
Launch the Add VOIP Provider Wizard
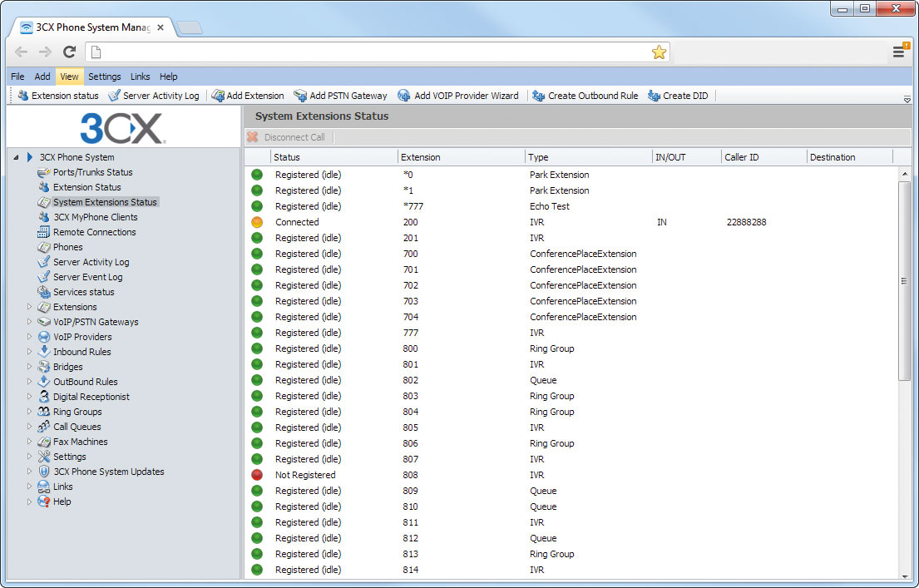[x=458, y=95]
